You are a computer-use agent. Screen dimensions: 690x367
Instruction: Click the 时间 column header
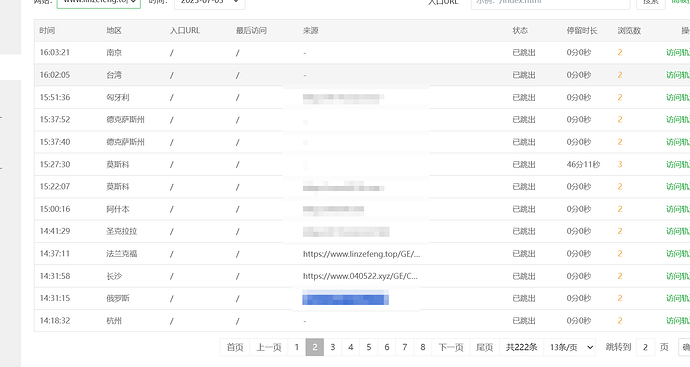pos(47,30)
